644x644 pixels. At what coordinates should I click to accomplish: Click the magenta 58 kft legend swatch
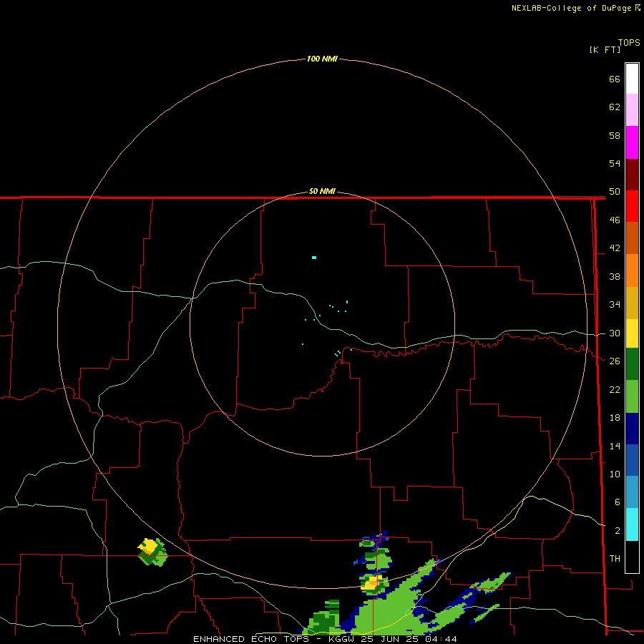tap(632, 142)
